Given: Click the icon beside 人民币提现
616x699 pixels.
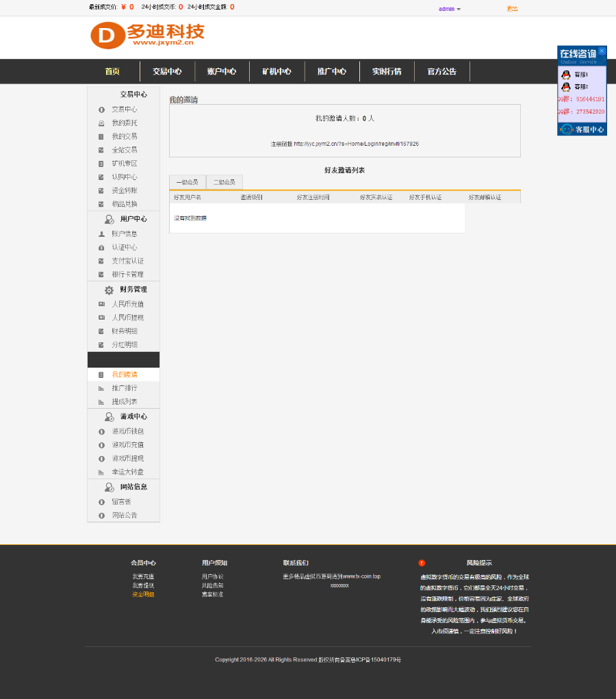Looking at the screenshot, I should [x=101, y=318].
